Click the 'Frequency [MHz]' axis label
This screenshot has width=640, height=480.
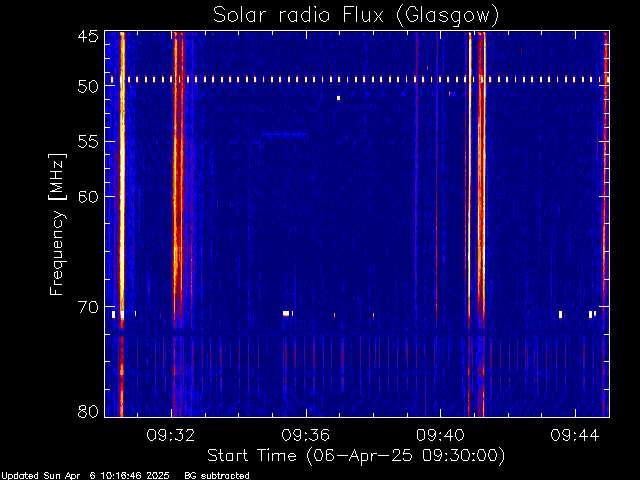click(57, 224)
